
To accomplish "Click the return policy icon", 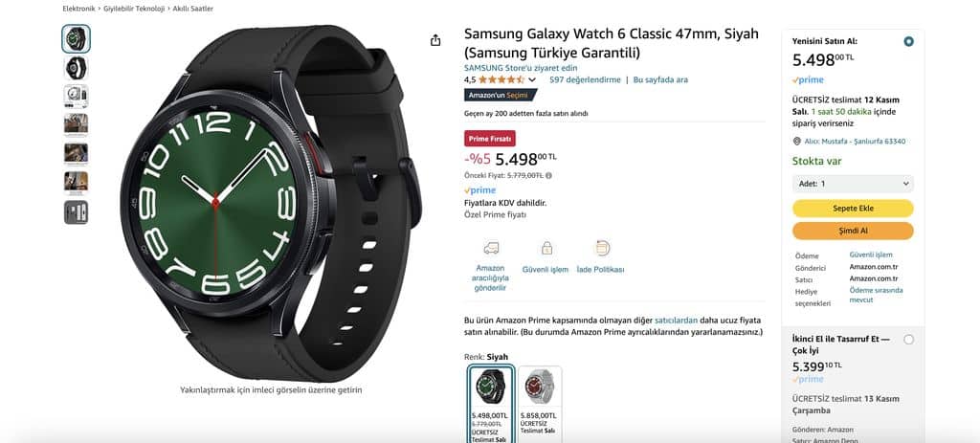I will pyautogui.click(x=602, y=248).
